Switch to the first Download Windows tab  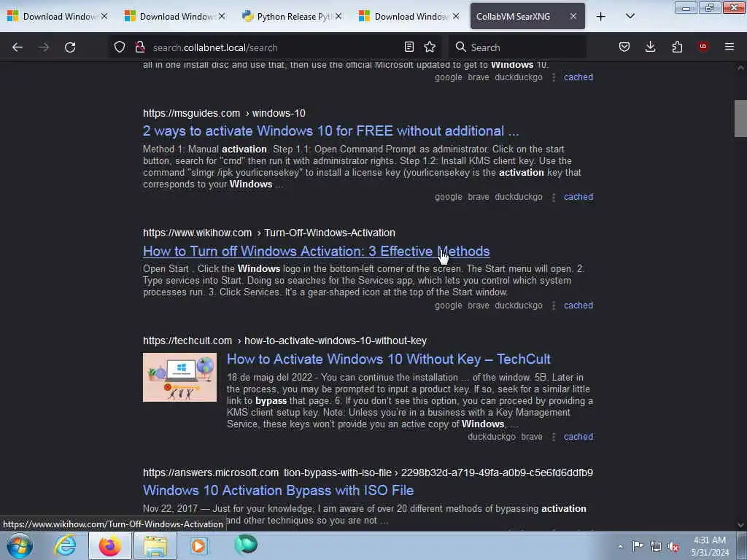point(58,16)
